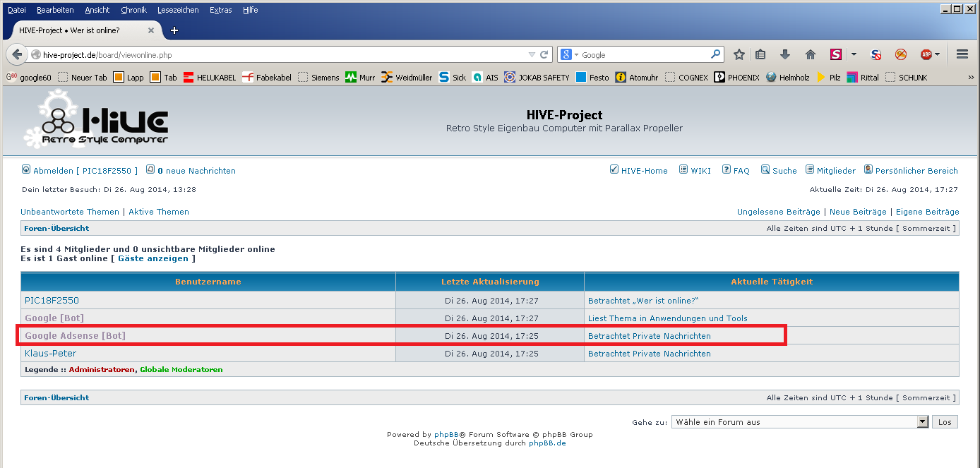Image resolution: width=980 pixels, height=468 pixels.
Task: Click the browser back arrow button
Action: click(17, 54)
